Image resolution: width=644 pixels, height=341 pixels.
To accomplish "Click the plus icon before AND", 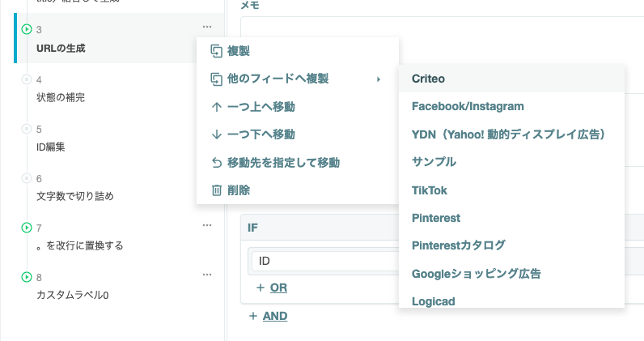I will click(x=253, y=316).
